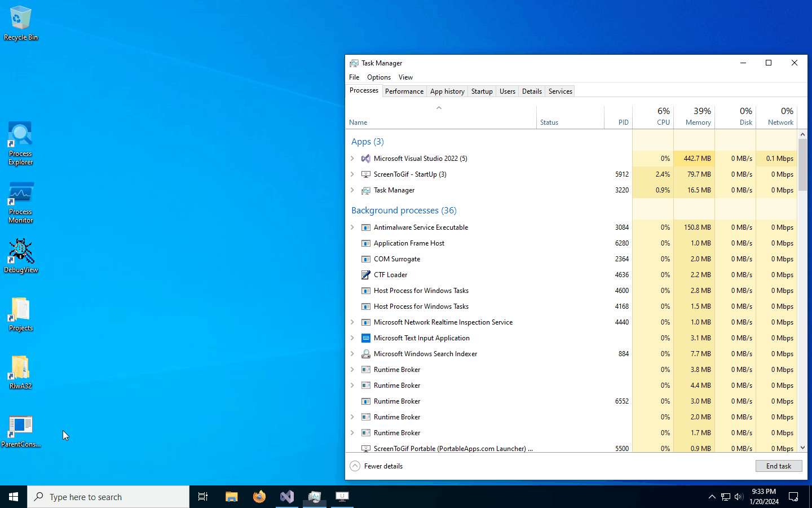Sort processes by Name column header

click(441, 117)
